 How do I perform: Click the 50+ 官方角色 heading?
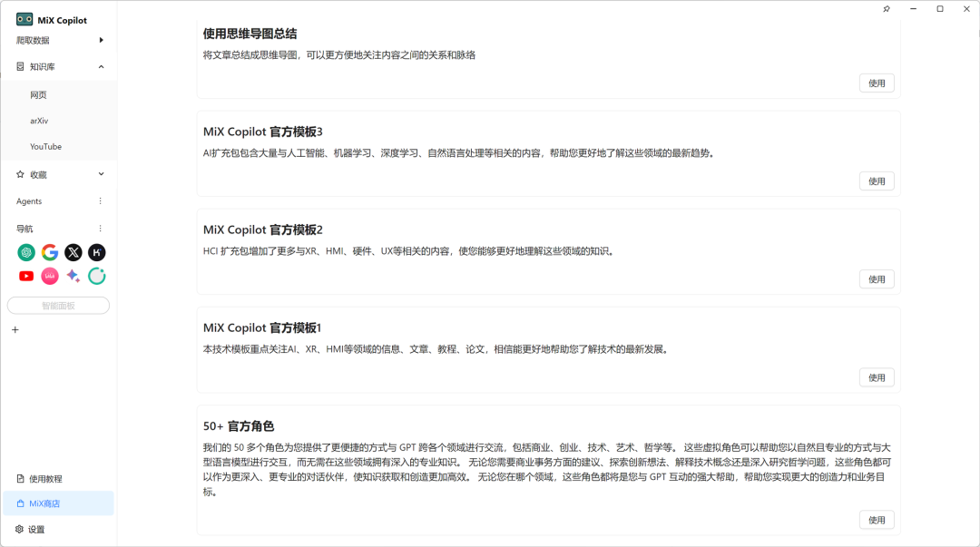point(239,426)
